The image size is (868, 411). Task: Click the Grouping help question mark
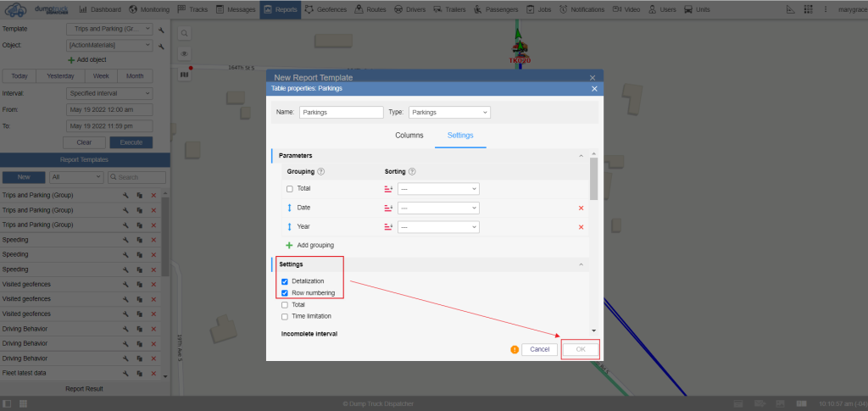[x=321, y=172]
